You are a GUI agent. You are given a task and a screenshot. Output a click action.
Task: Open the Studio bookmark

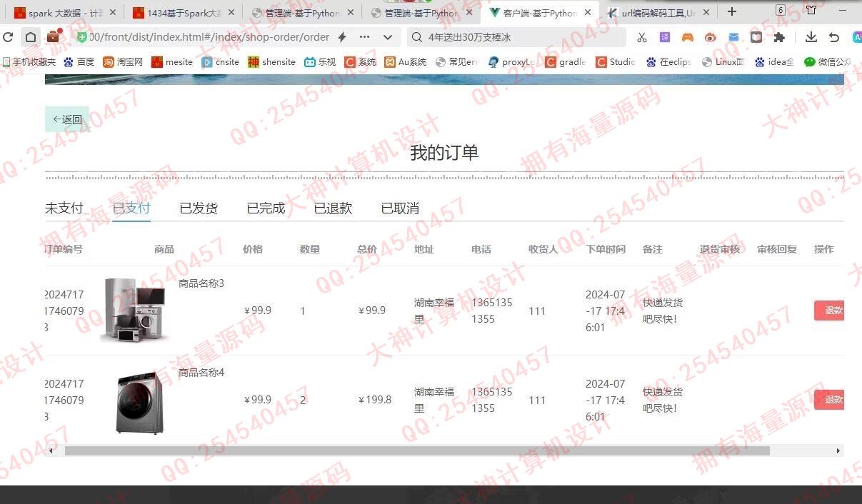pyautogui.click(x=616, y=62)
